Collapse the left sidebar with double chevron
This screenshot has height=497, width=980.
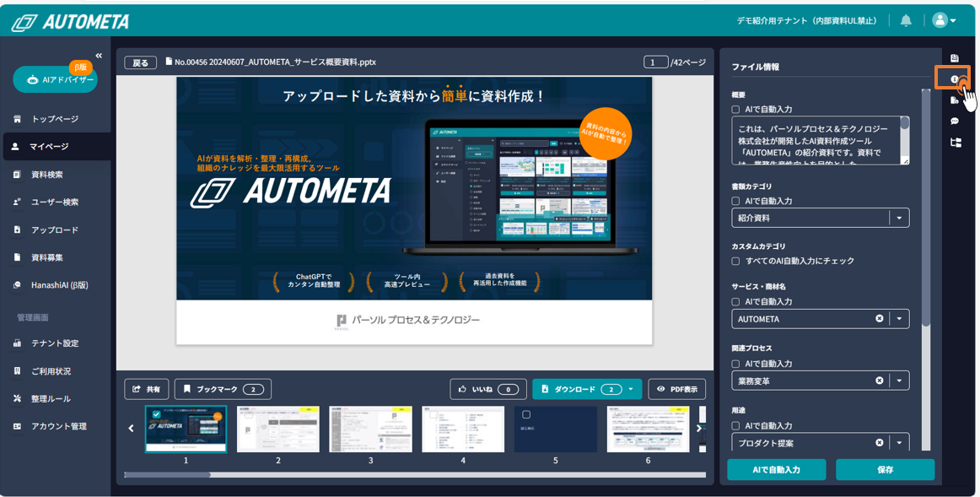tap(99, 56)
